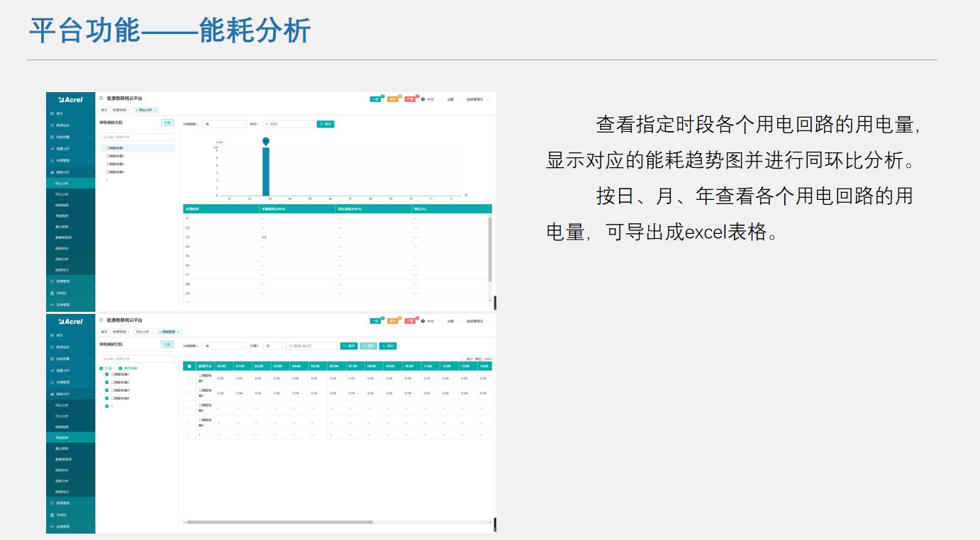The image size is (980, 540).
Task: Open the red 严重 alarm badge in upper header
Action: (410, 99)
